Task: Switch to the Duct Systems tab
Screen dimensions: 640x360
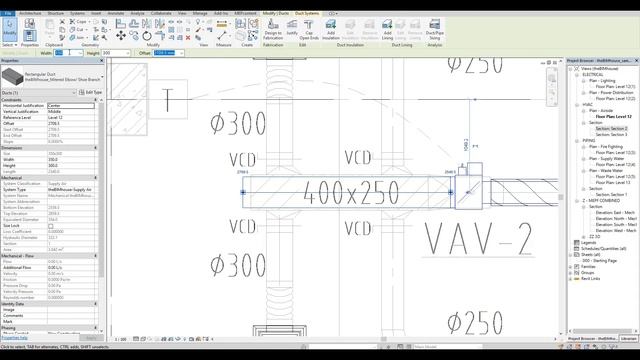Action: (307, 13)
